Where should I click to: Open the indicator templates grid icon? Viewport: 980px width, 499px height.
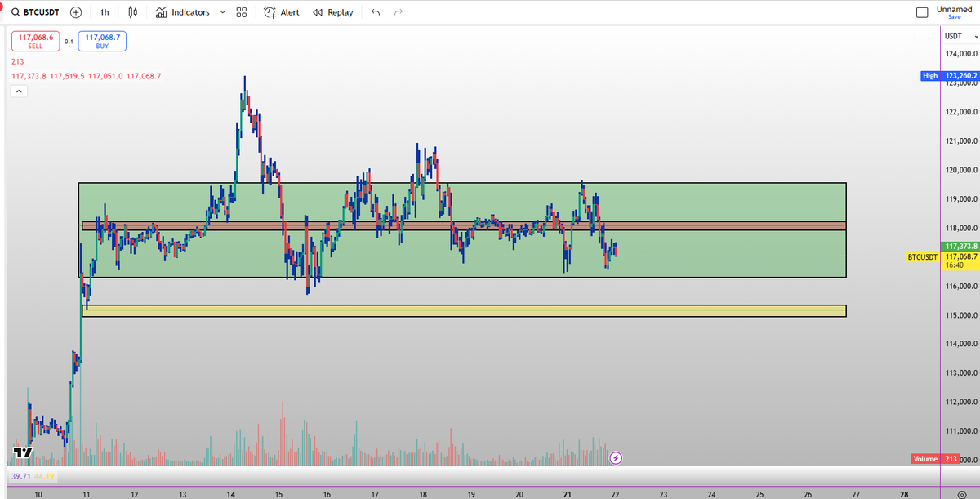pyautogui.click(x=241, y=12)
